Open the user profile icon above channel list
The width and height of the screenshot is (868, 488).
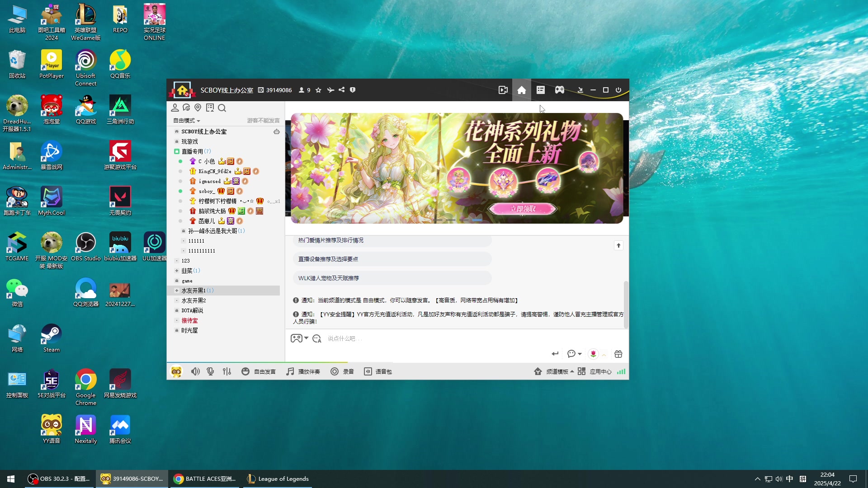tap(175, 108)
